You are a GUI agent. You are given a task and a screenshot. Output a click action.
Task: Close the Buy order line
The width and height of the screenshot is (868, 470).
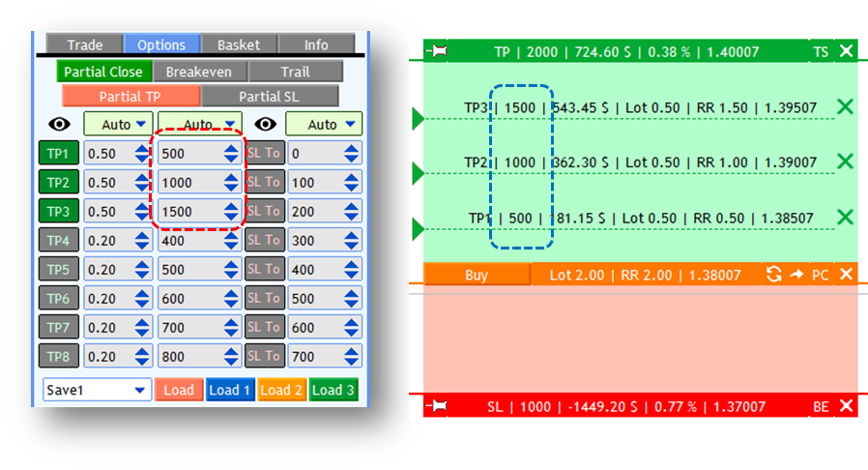pos(846,274)
